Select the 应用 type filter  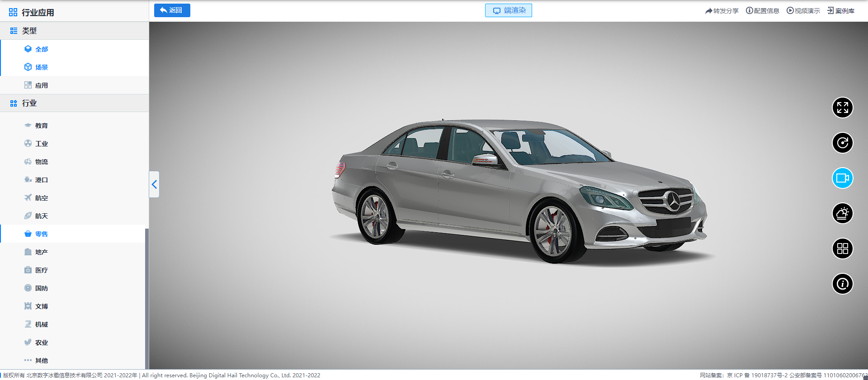(x=74, y=85)
